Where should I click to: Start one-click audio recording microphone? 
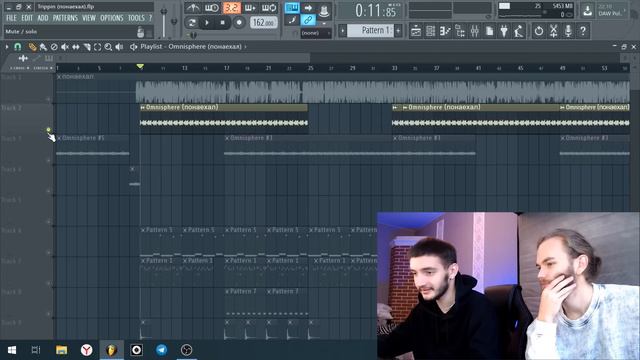[x=568, y=31]
